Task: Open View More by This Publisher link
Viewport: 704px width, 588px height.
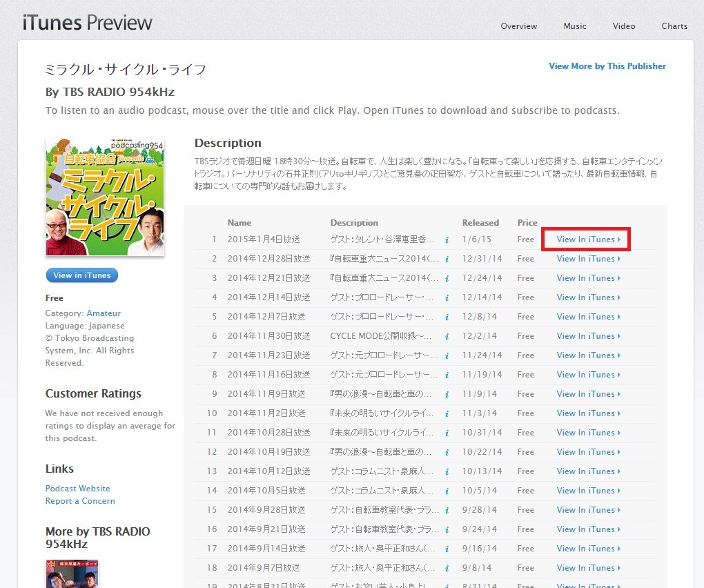Action: (607, 66)
